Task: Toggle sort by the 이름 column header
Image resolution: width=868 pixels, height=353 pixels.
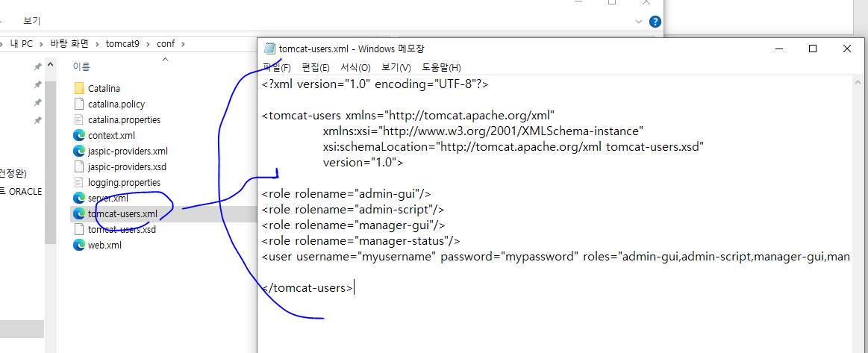Action: point(81,66)
